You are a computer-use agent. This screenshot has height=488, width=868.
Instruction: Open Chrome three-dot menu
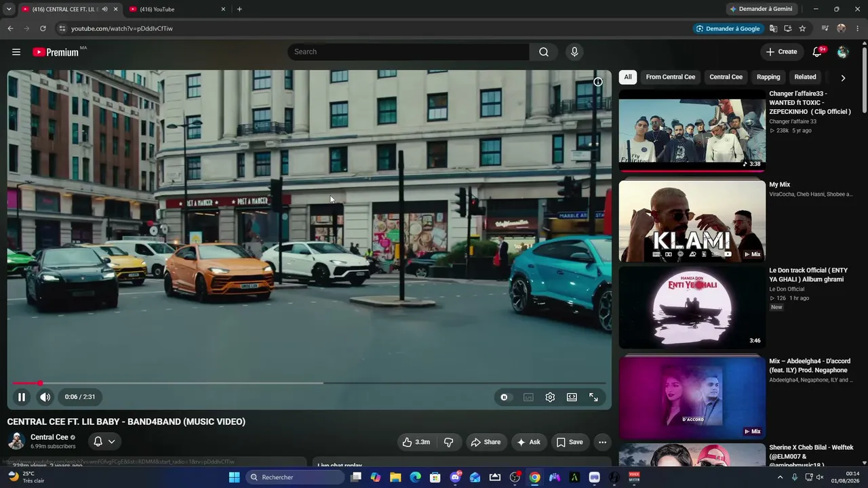click(x=858, y=28)
